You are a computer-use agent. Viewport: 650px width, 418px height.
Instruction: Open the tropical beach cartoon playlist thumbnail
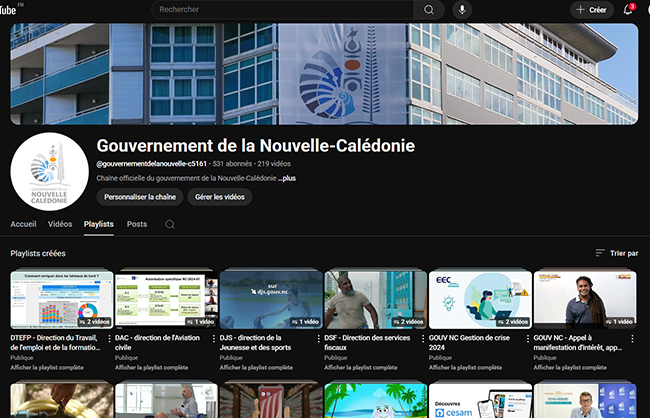(x=376, y=401)
